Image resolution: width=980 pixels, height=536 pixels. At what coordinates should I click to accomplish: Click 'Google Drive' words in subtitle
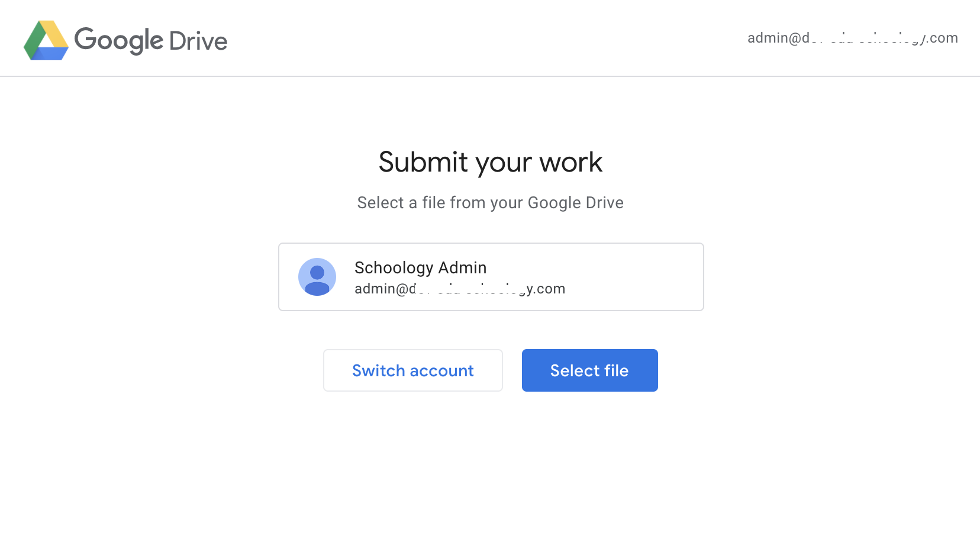pos(575,203)
